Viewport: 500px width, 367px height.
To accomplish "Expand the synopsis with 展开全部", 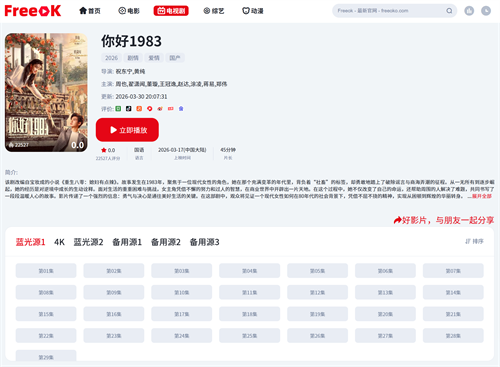I will click(482, 196).
